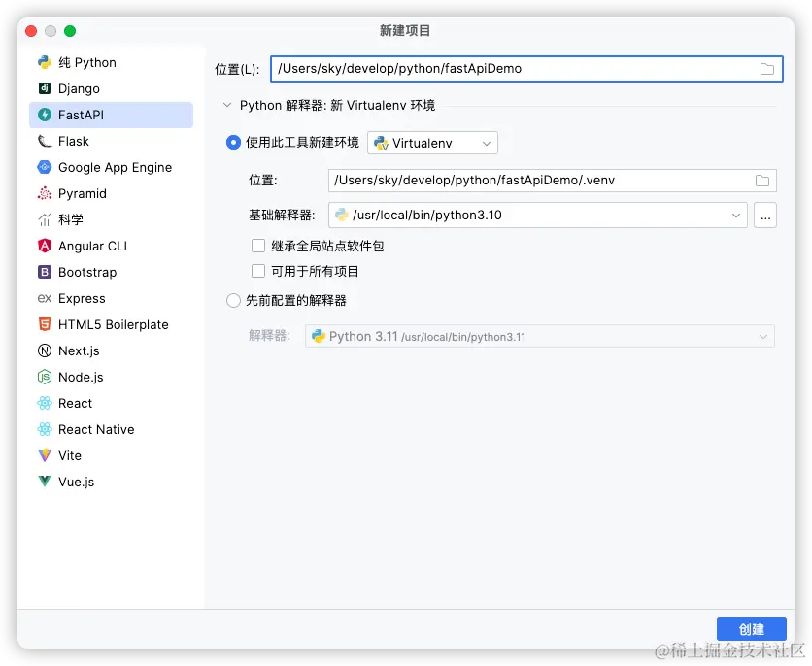The height and width of the screenshot is (666, 812).
Task: Select Google App Engine project type
Action: pyautogui.click(x=112, y=167)
